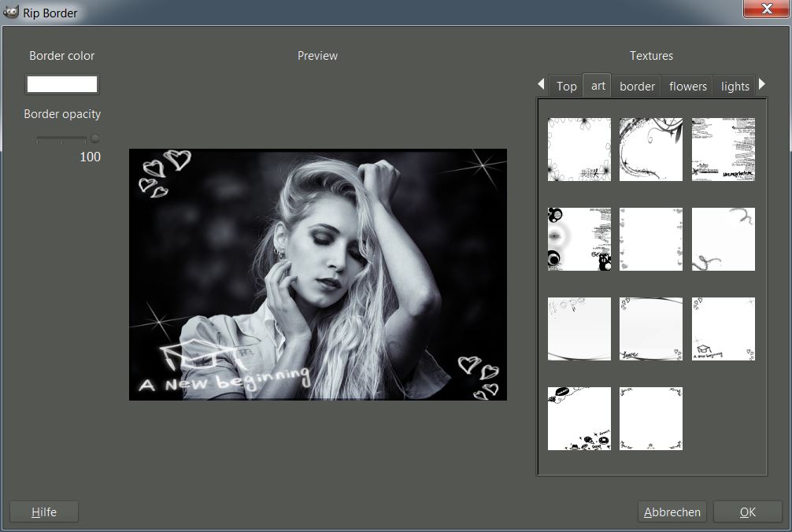Click the GIMP icon in the title bar
Viewport: 792px width, 532px height.
click(10, 12)
